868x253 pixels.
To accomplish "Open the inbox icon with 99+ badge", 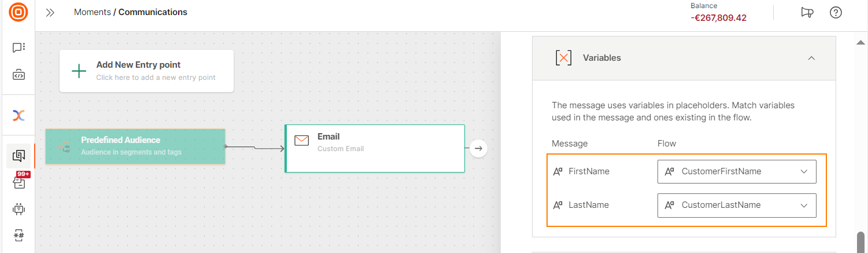I will [x=19, y=182].
